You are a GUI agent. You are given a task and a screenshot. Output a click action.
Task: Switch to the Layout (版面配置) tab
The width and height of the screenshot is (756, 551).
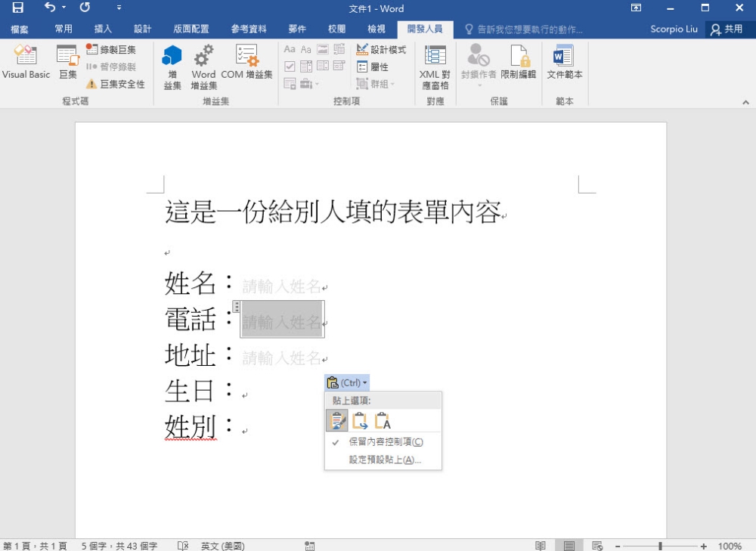(x=191, y=29)
